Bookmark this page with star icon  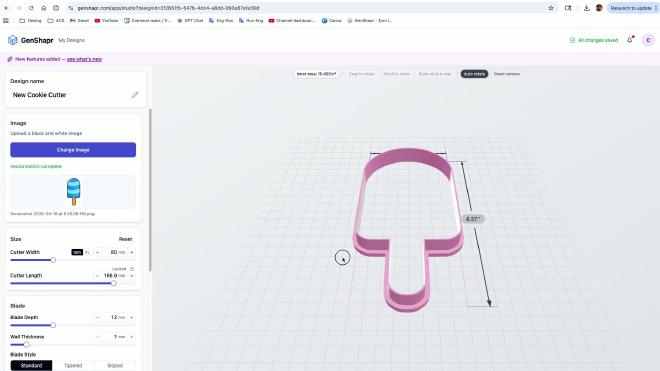pos(551,8)
